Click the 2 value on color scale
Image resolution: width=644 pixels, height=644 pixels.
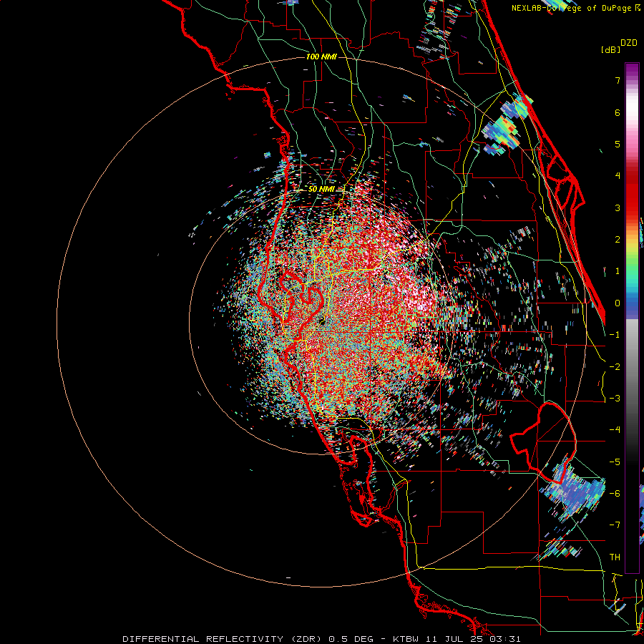[618, 240]
